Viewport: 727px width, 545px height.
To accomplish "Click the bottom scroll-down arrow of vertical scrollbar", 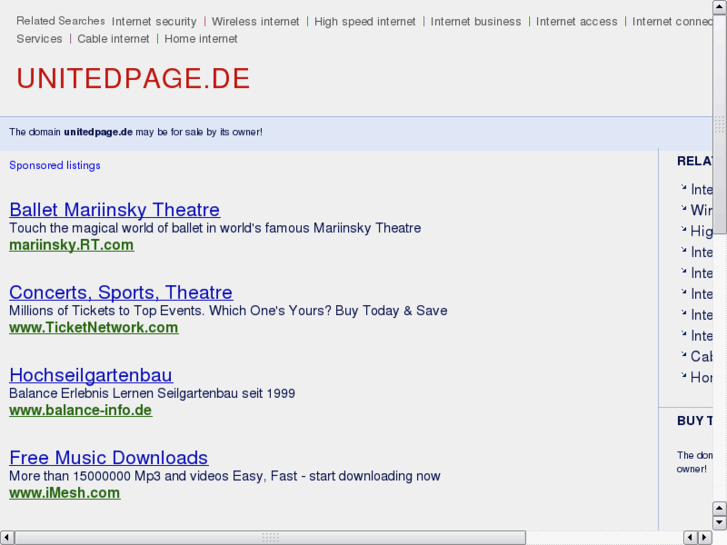I will (x=720, y=522).
